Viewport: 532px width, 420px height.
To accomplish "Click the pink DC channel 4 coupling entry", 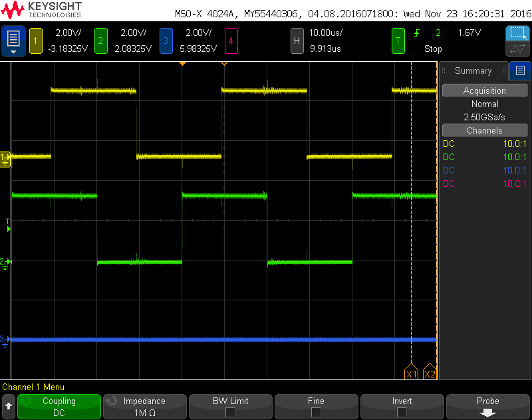I will pos(448,183).
